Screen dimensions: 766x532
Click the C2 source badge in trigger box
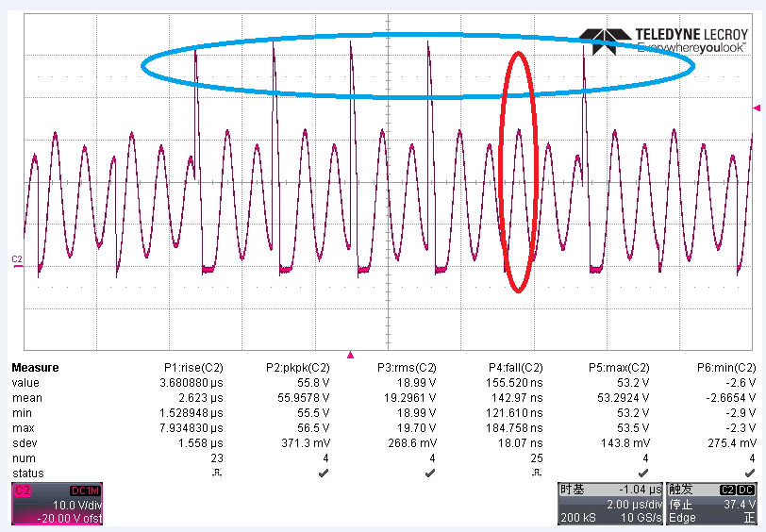727,490
